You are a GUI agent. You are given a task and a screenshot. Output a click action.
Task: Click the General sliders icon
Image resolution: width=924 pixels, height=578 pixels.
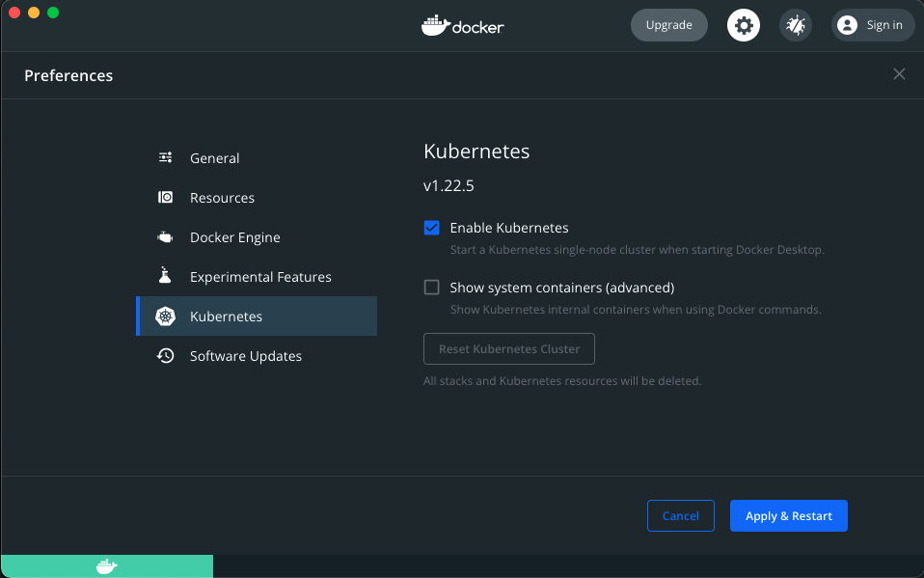click(x=166, y=157)
